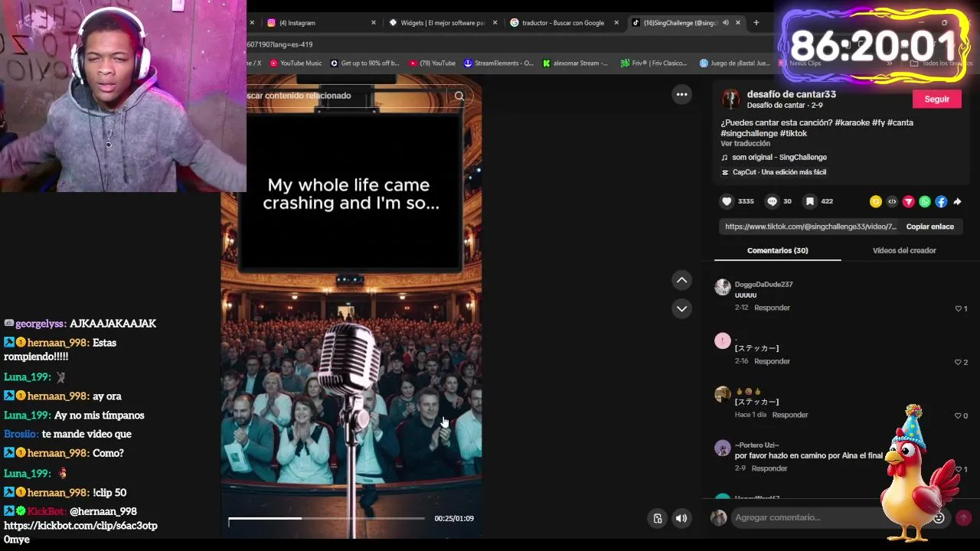Image resolution: width=980 pixels, height=551 pixels.
Task: Open the Get up to 90% off bookmark
Action: (364, 64)
